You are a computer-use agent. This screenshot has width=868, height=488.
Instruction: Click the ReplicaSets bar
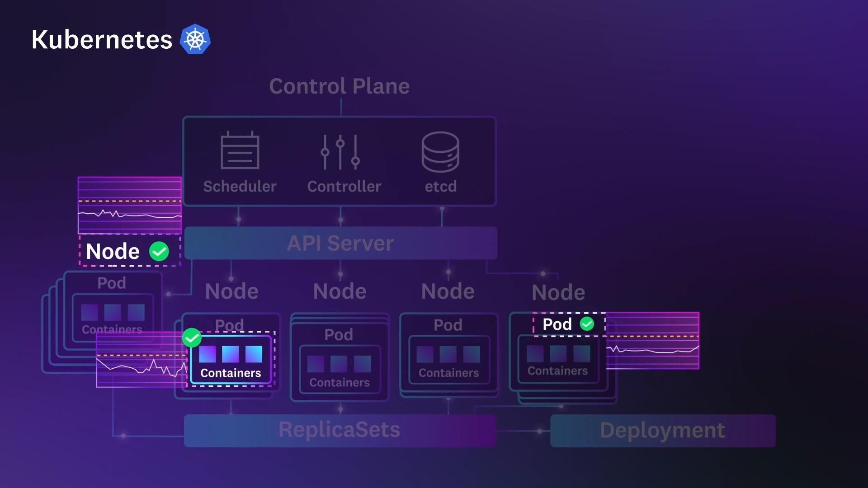(340, 430)
